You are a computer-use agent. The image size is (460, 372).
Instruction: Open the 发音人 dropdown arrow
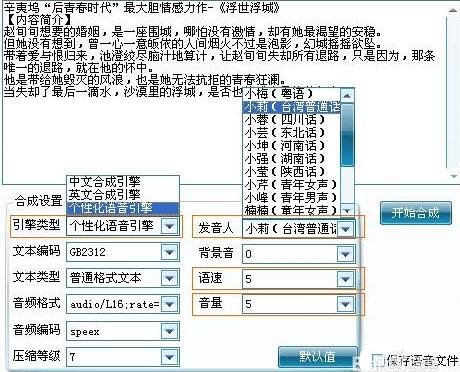click(345, 229)
